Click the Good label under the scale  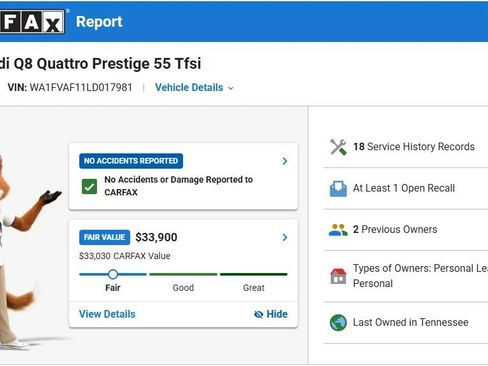[183, 288]
